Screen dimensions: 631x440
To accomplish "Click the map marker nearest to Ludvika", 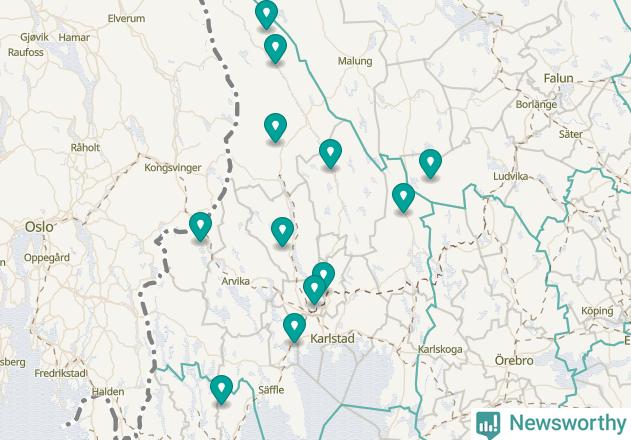I will [x=430, y=162].
